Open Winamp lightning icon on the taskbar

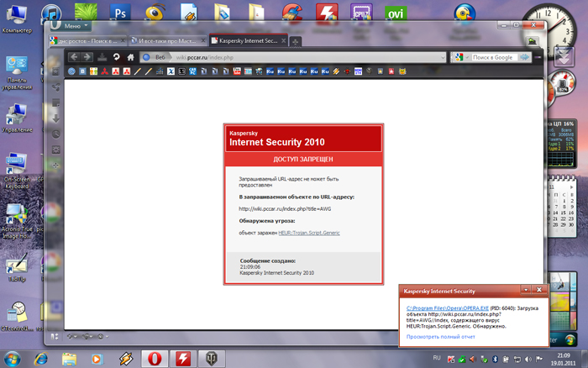126,359
